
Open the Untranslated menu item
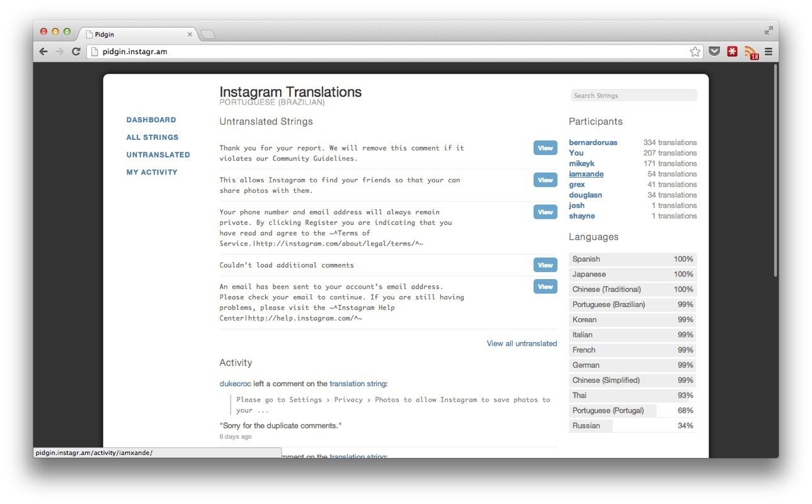(158, 155)
